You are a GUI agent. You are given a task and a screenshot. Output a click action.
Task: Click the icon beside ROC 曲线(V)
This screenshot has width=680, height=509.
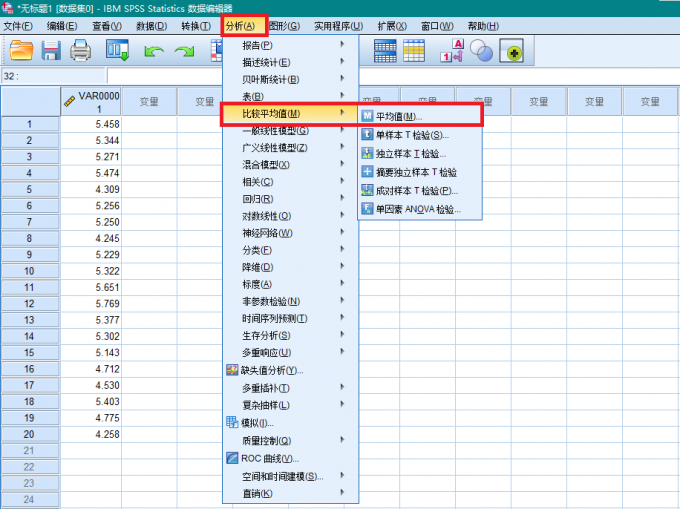(x=232, y=458)
